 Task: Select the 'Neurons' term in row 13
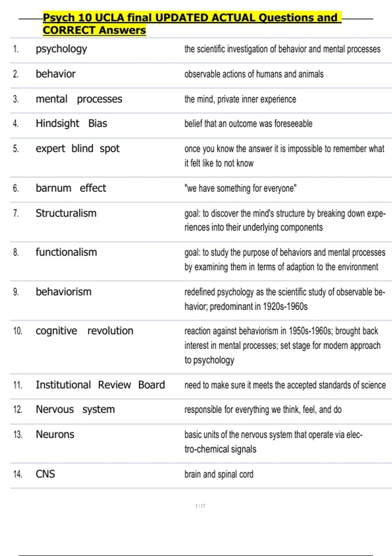point(55,434)
